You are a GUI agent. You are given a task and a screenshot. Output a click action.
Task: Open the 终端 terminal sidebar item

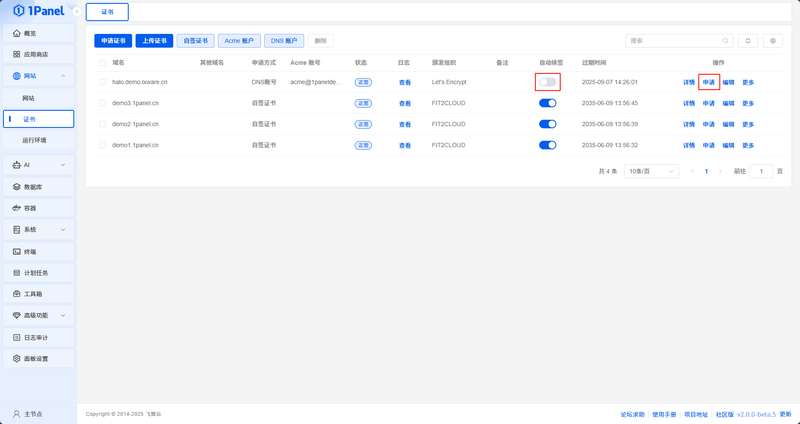point(38,252)
